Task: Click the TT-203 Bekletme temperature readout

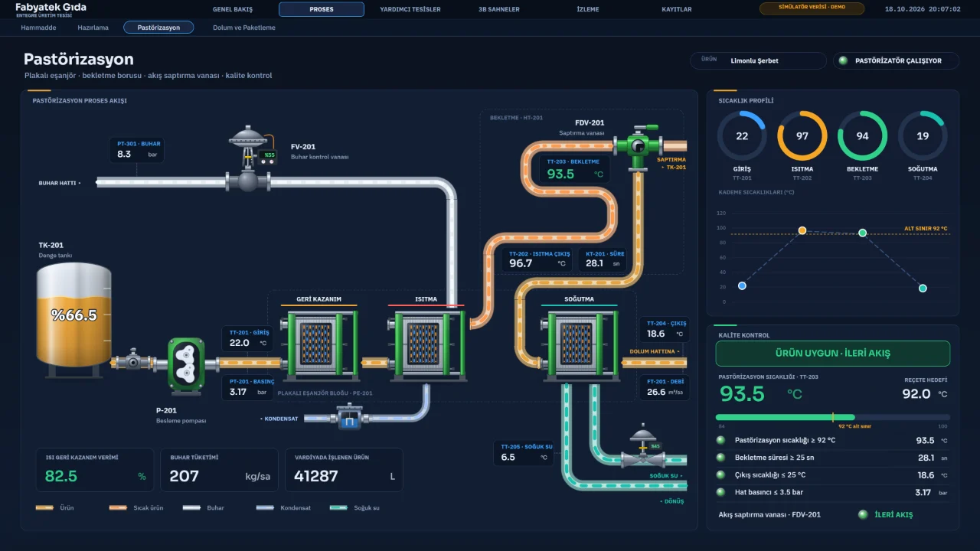Action: click(x=576, y=169)
